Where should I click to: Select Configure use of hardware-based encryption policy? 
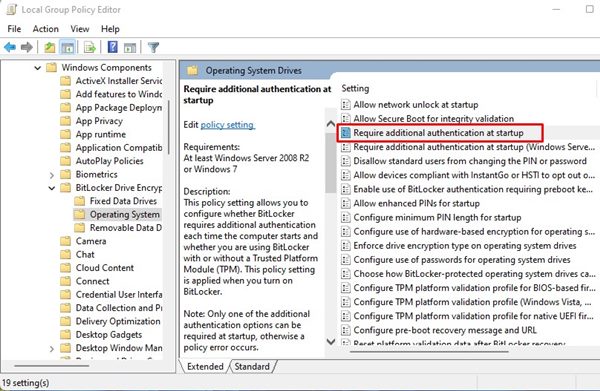click(x=474, y=231)
